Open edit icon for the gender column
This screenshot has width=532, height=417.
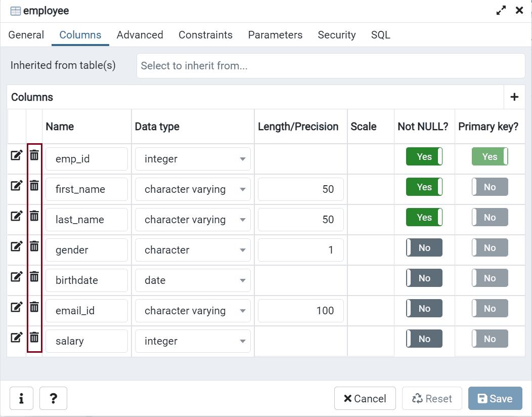(x=16, y=246)
